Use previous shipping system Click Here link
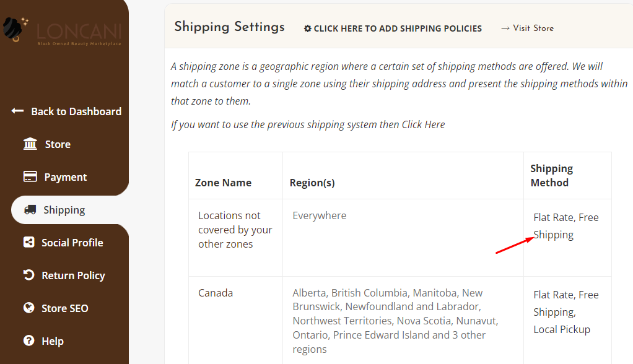The image size is (633, 364). tap(423, 124)
